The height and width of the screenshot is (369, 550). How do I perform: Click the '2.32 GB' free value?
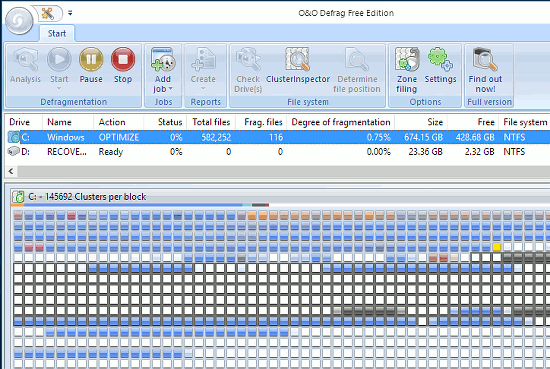coord(479,152)
